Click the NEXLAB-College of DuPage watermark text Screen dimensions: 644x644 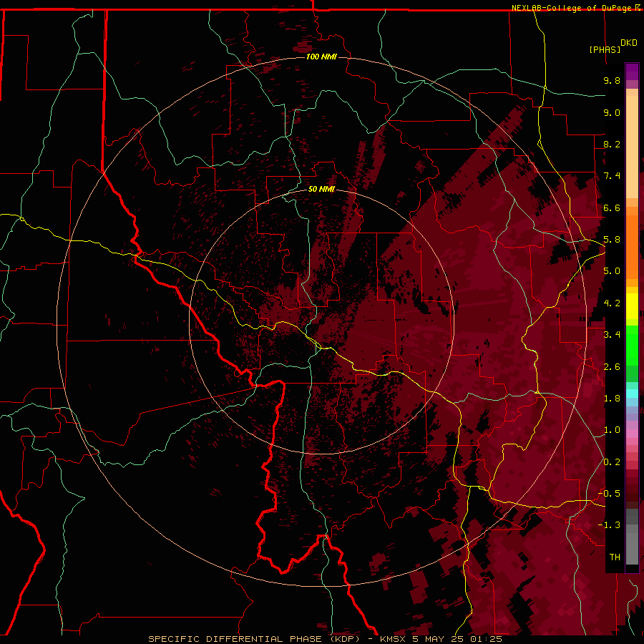click(573, 8)
